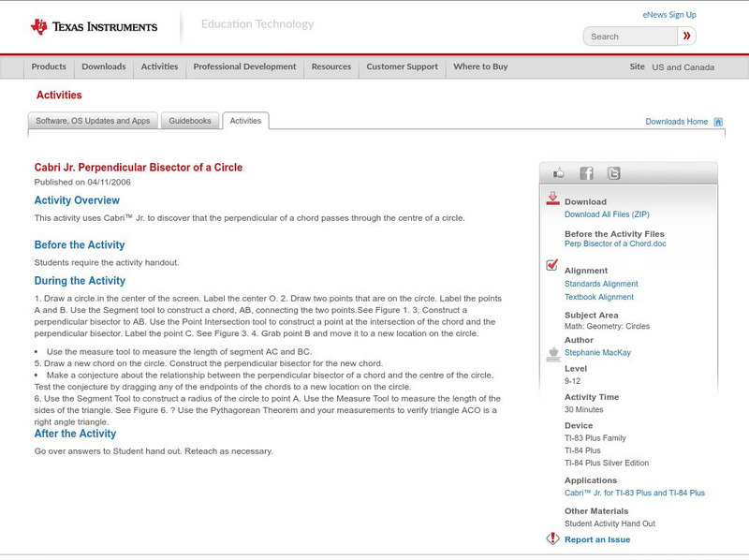This screenshot has width=749, height=560.
Task: Share the activity on Facebook
Action: [x=586, y=173]
